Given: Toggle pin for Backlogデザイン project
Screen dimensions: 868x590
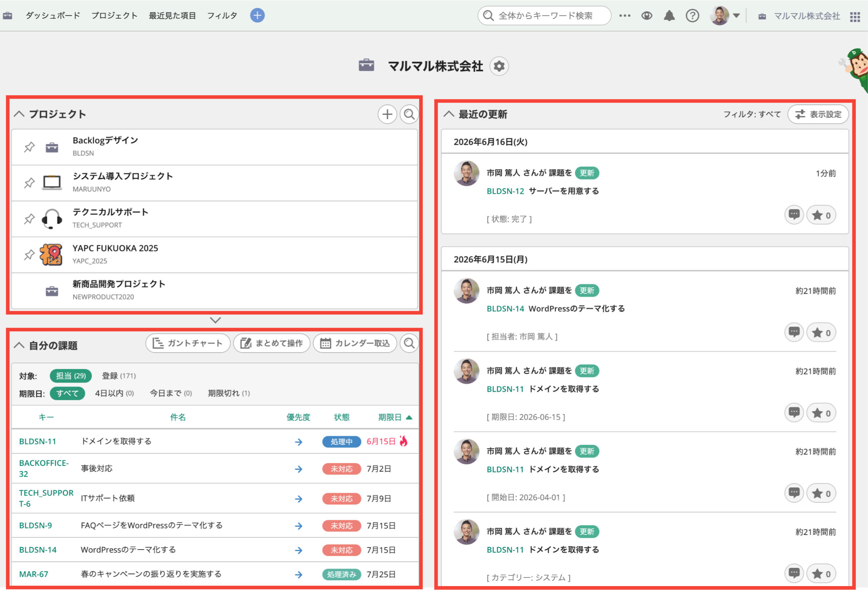Looking at the screenshot, I should pyautogui.click(x=30, y=147).
